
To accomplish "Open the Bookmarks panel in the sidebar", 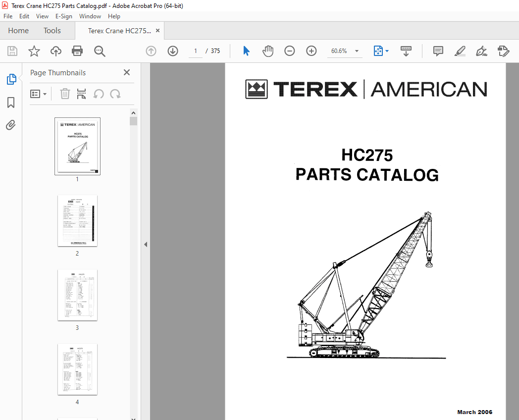I will (11, 103).
